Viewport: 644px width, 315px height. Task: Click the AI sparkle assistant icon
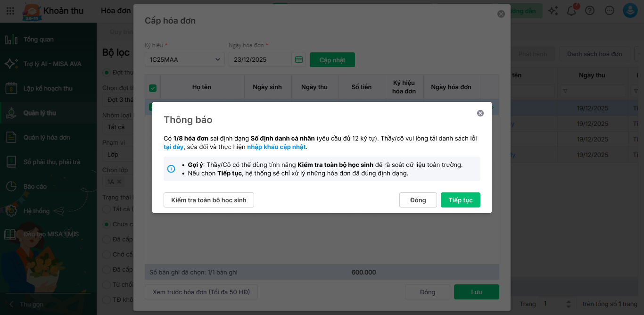pos(553,11)
